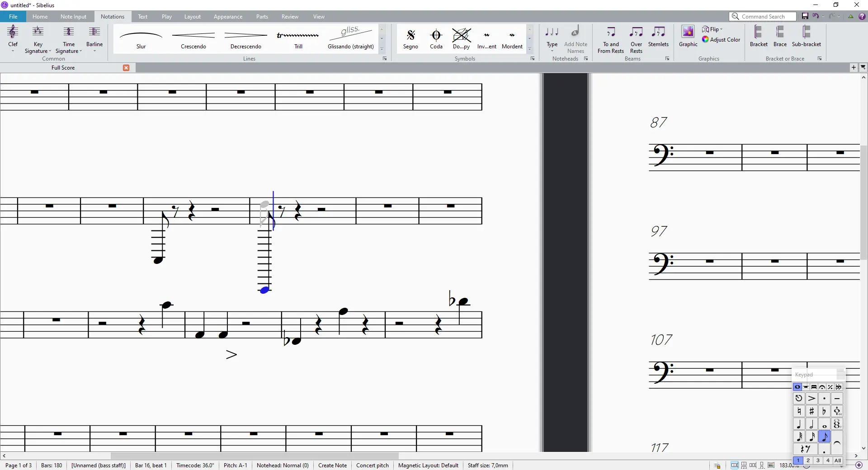Click Adjust Color button
This screenshot has height=470, width=868.
click(x=721, y=40)
